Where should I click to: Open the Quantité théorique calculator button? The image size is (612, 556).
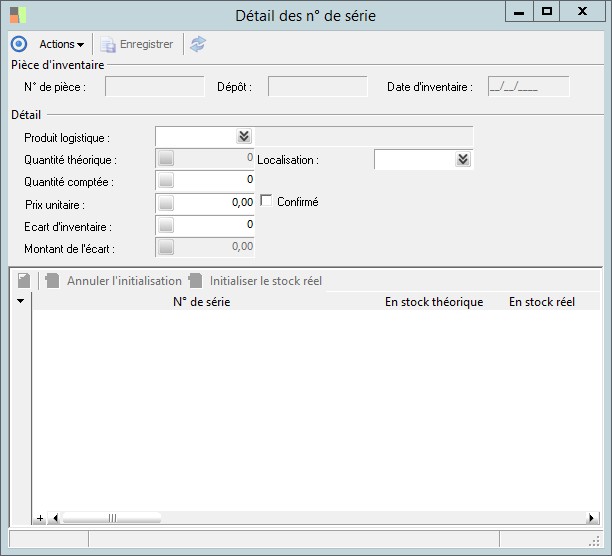166,158
